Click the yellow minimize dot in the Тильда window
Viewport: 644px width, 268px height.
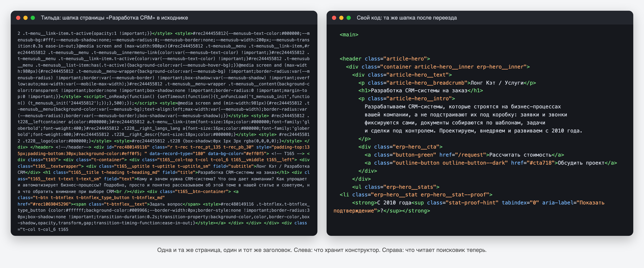[x=25, y=18]
